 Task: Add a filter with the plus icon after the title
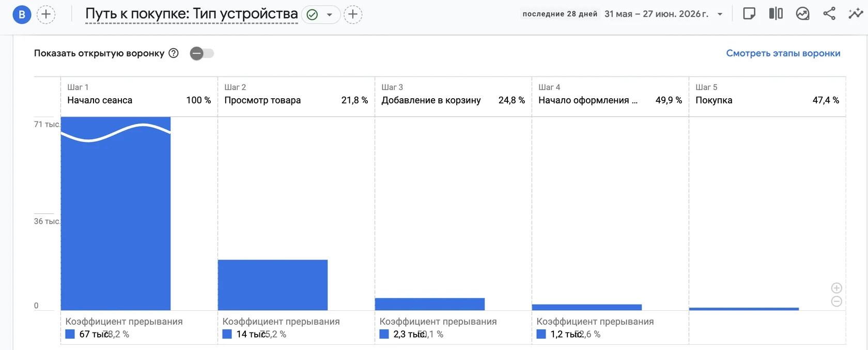(x=353, y=14)
